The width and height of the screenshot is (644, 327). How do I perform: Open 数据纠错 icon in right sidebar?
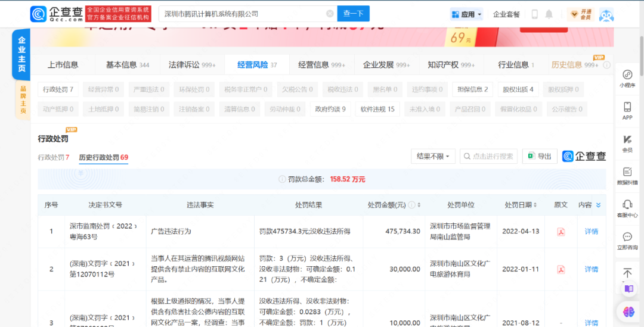tap(627, 176)
